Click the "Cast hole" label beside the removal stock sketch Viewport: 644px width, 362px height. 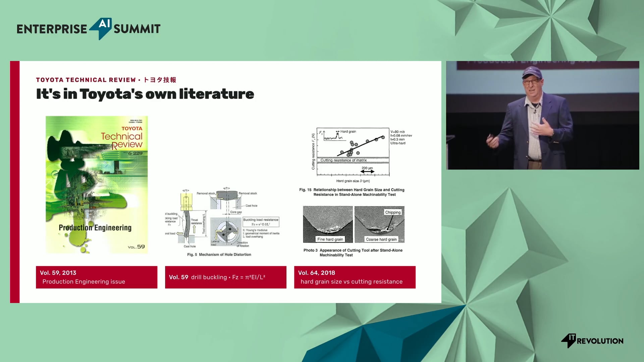coord(251,206)
